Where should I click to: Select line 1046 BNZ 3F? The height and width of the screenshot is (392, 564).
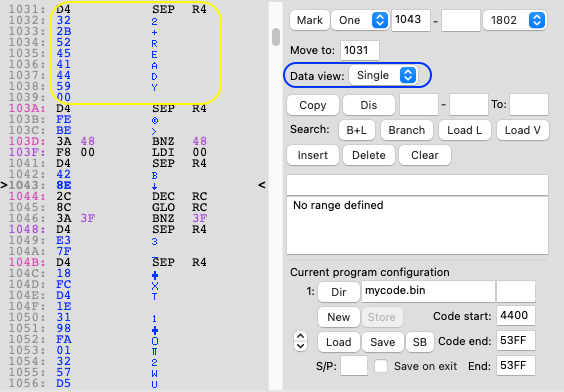coord(108,218)
